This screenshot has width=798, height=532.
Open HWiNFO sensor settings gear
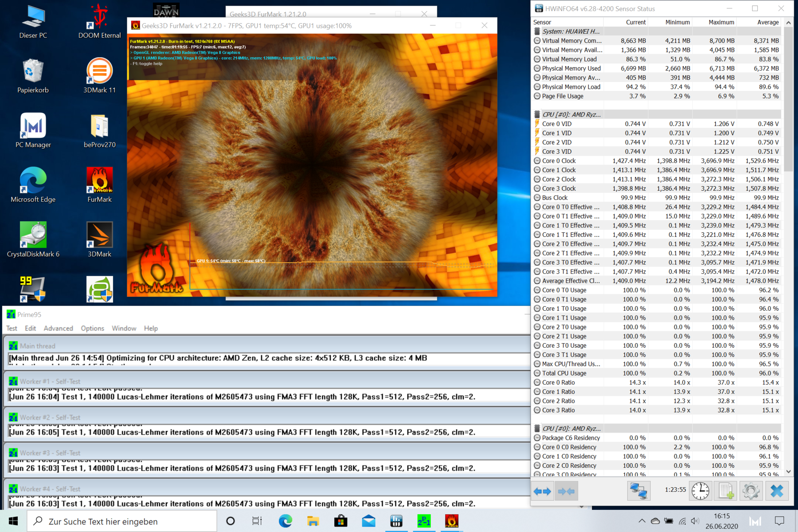point(751,491)
